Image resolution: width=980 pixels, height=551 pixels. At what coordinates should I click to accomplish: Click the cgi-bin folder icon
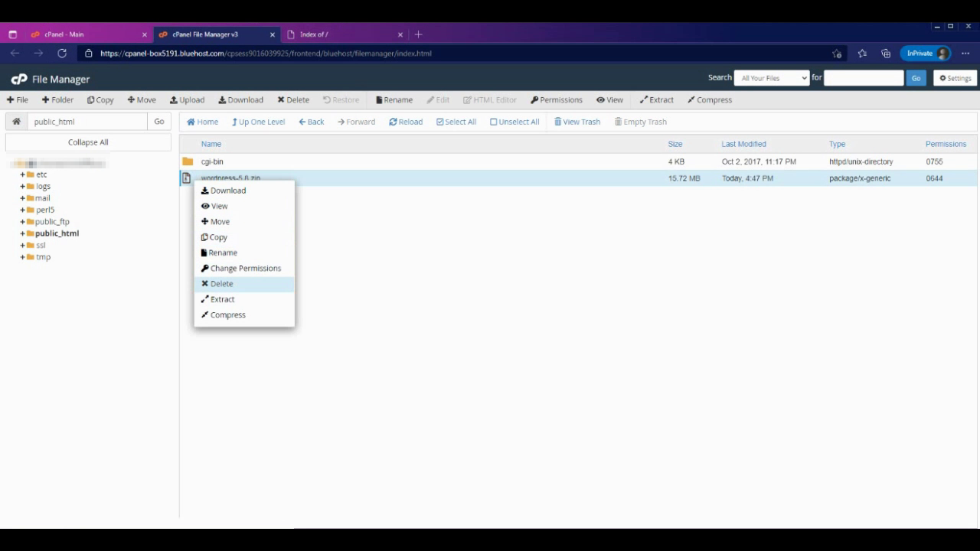188,161
